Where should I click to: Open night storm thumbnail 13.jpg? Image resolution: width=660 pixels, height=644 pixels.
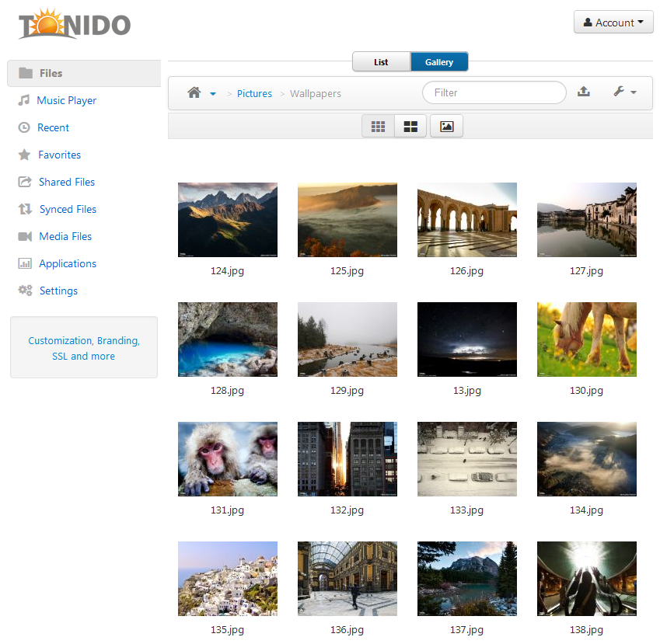467,339
